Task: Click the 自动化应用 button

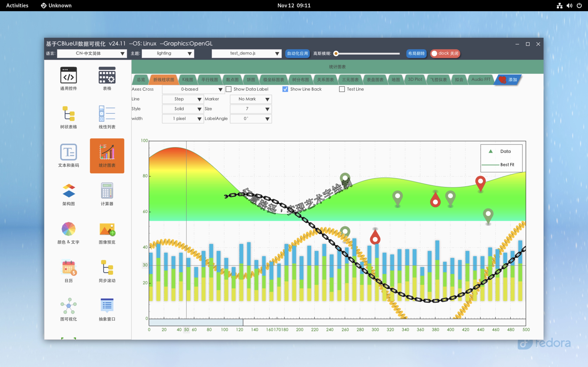Action: coord(297,53)
